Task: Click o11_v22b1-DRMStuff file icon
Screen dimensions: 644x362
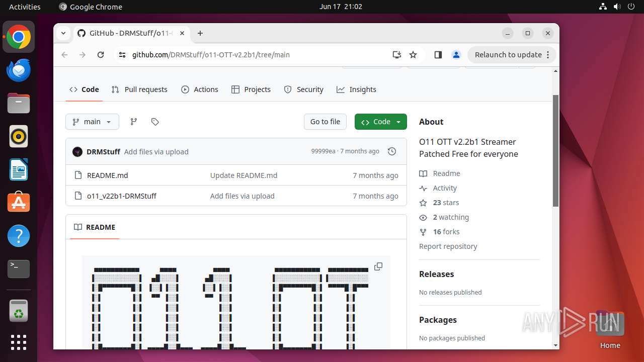Action: pos(78,196)
